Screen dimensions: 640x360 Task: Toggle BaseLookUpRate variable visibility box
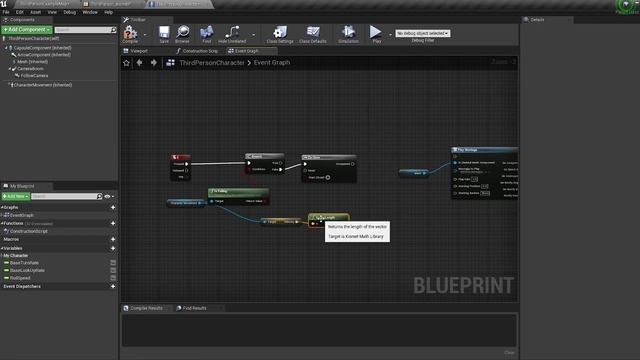113,270
